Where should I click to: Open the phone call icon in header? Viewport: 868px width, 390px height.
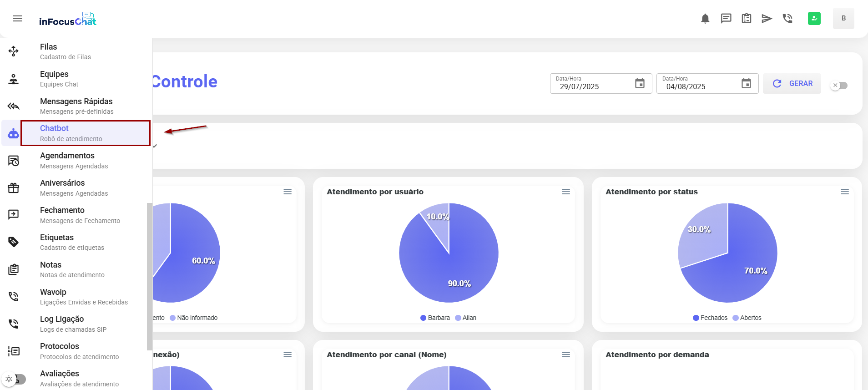(787, 19)
